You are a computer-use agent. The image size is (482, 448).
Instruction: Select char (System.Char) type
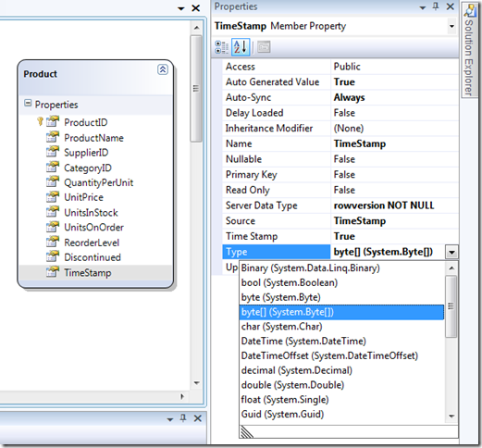point(341,327)
